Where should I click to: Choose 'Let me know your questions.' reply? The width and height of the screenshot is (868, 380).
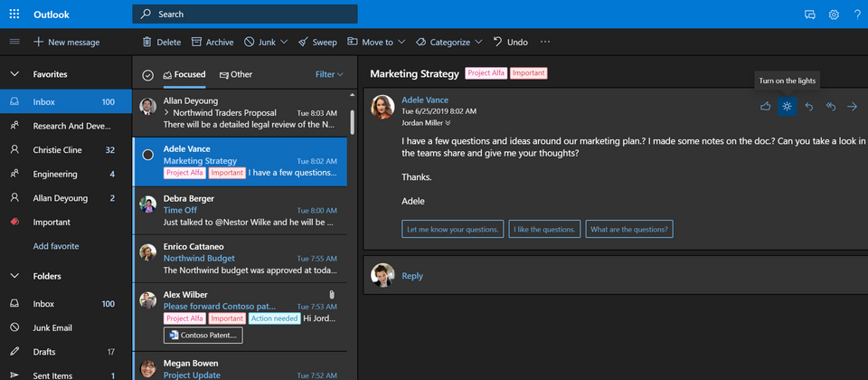click(453, 229)
